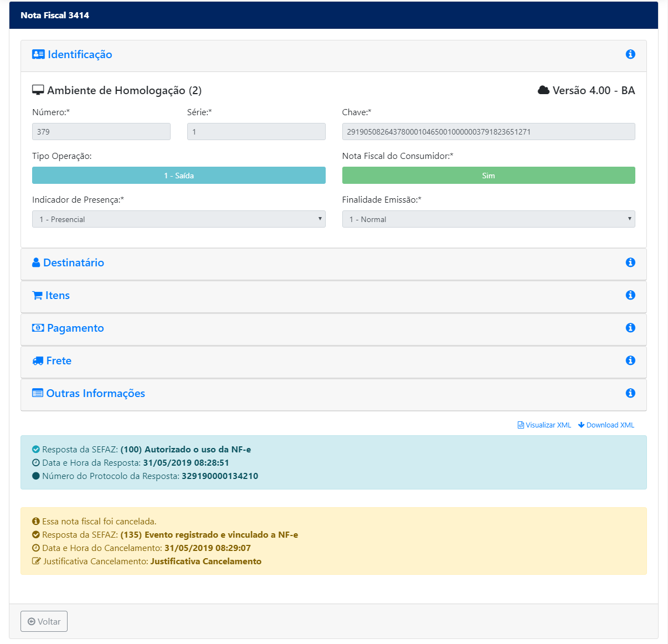This screenshot has height=644, width=668.
Task: Click the info icon on Pagamento row
Action: coord(630,328)
